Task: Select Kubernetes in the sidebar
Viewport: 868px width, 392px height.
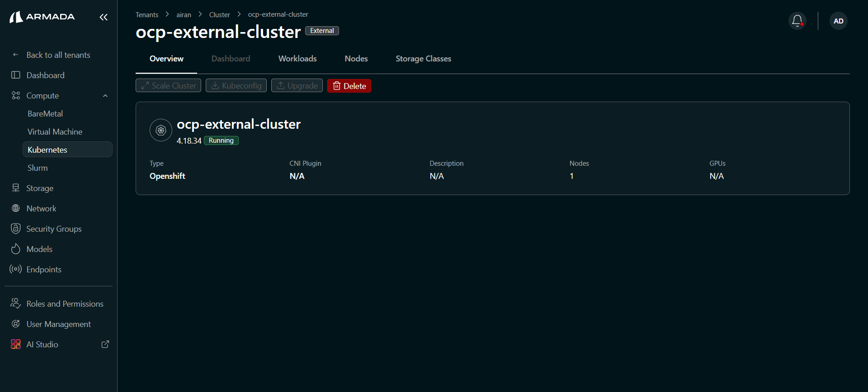Action: tap(67, 149)
